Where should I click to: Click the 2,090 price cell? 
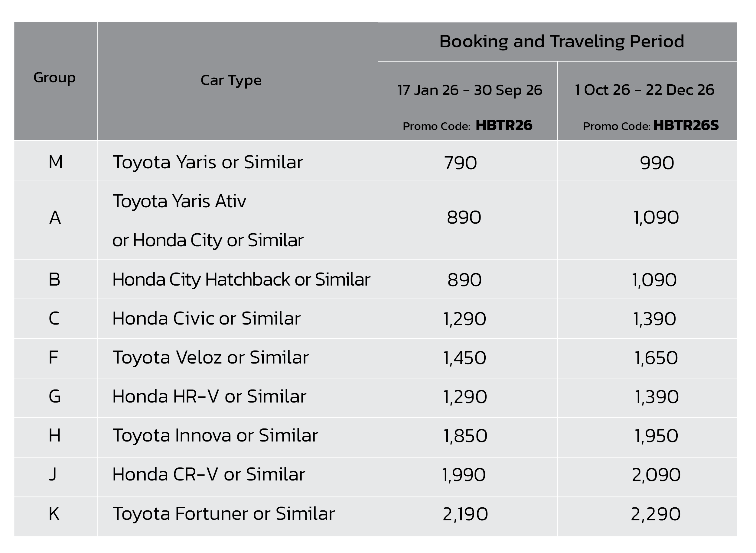[656, 475]
